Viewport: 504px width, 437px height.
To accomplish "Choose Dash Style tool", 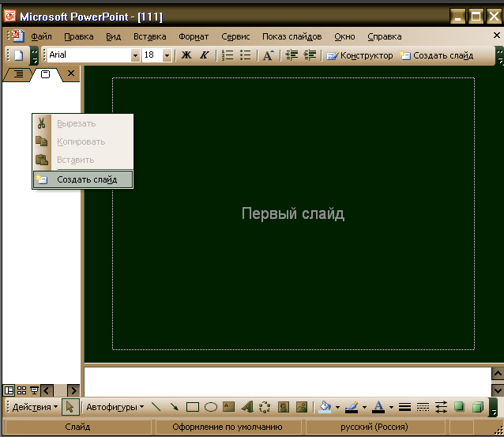I will (423, 407).
